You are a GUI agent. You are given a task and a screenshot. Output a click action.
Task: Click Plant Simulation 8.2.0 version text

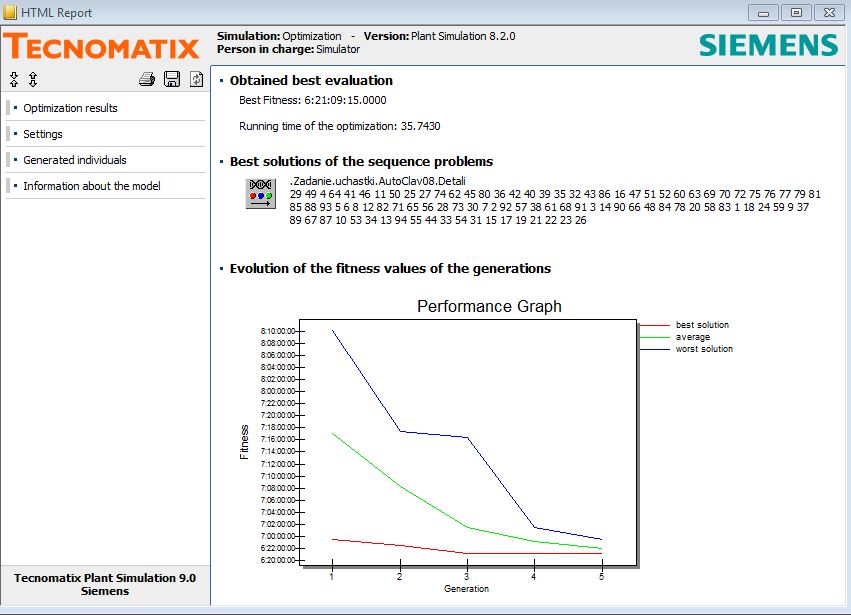coord(463,36)
